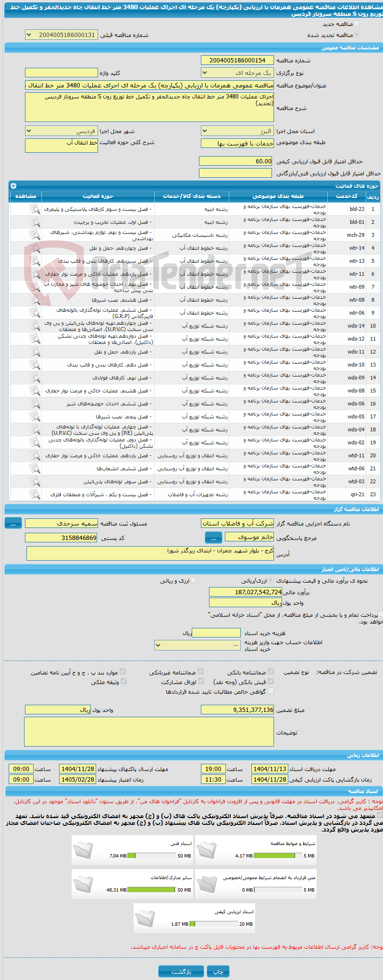The image size is (383, 980).
Task: Open the view icon for row wds-05
Action: click(34, 416)
